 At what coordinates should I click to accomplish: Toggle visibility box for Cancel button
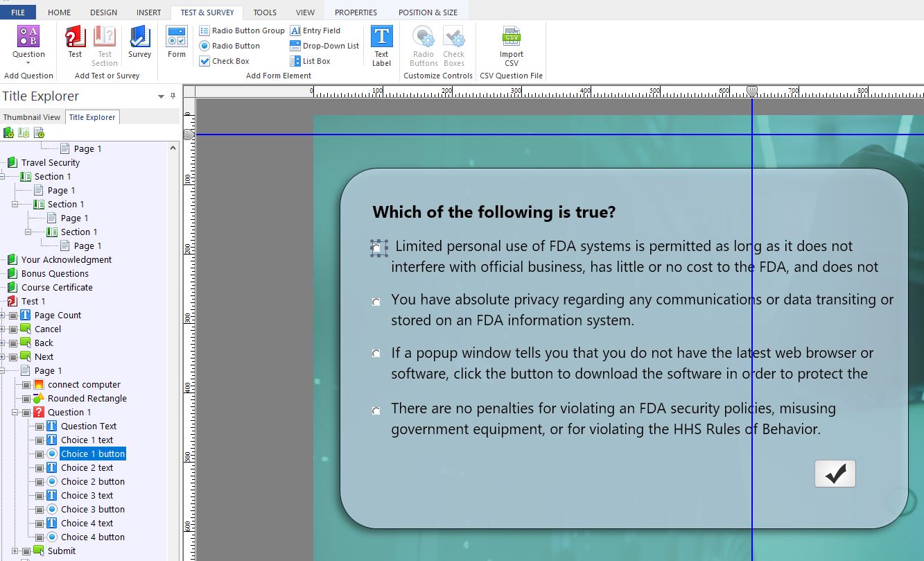coord(12,329)
